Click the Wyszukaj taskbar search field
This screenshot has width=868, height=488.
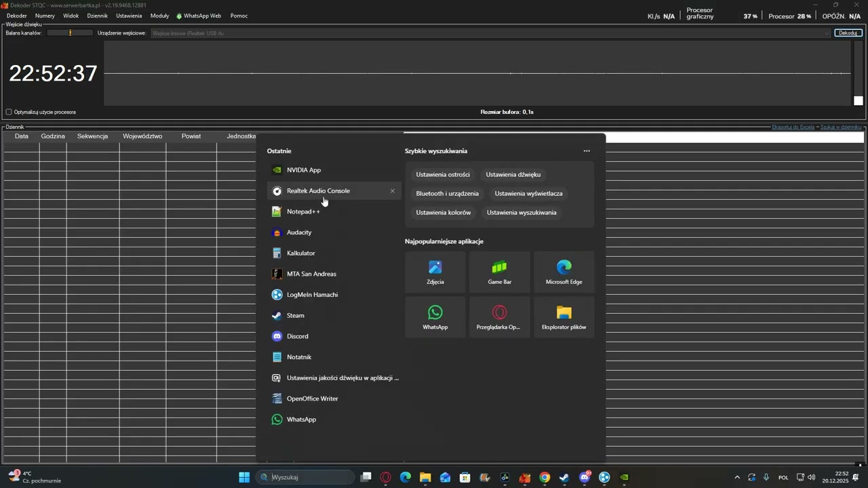[x=307, y=477]
